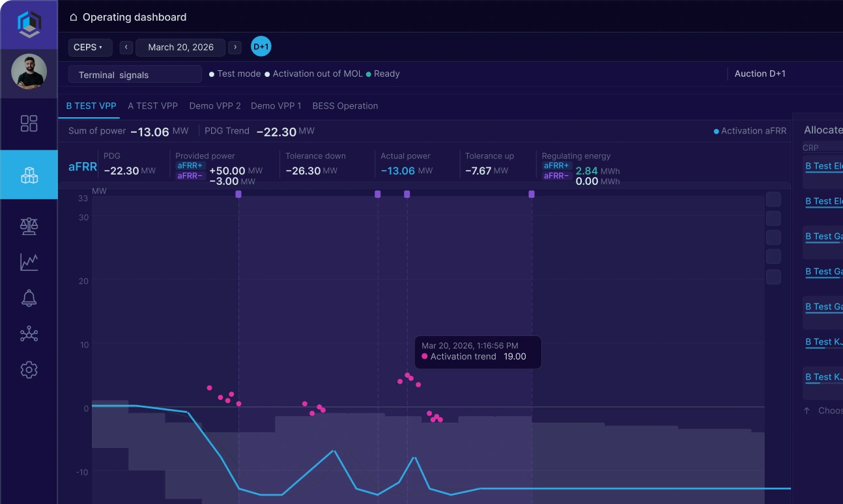Click the Regulating energy label

click(576, 156)
